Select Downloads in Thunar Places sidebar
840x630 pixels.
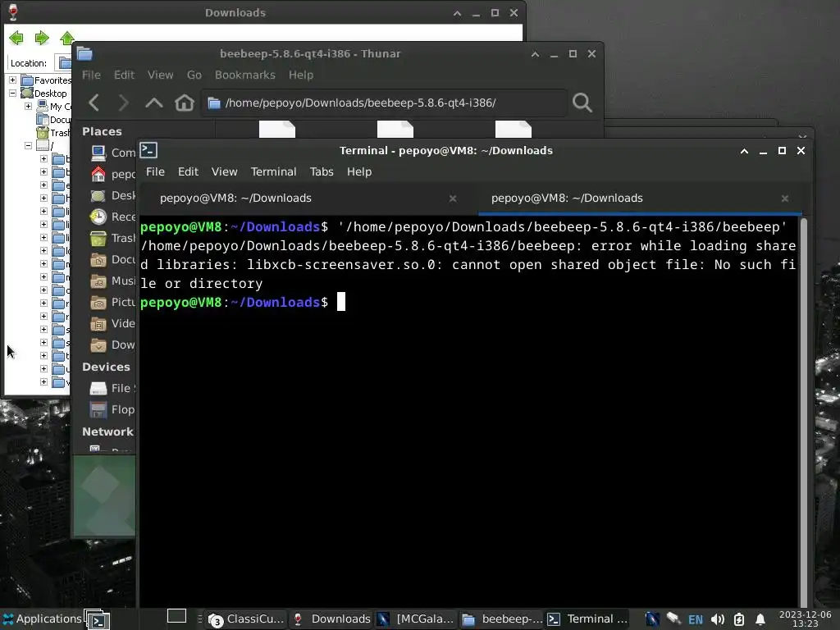coord(112,345)
